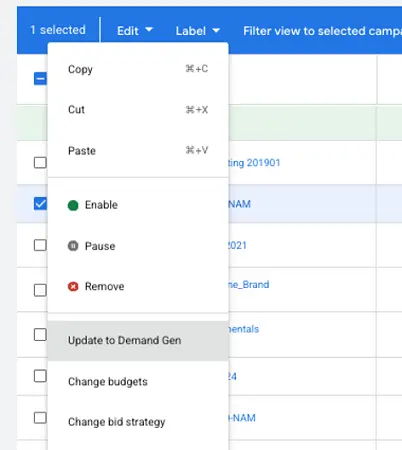The image size is (402, 450).
Task: Check the box for the 'ne_Brand' campaign row
Action: (40, 290)
